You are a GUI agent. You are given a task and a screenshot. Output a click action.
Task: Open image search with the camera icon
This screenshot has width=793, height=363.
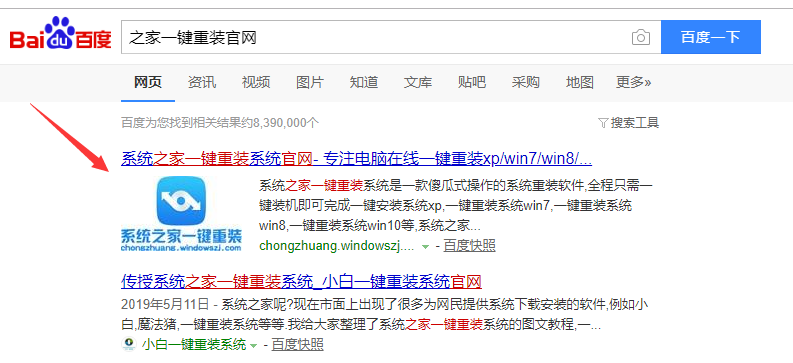point(641,37)
